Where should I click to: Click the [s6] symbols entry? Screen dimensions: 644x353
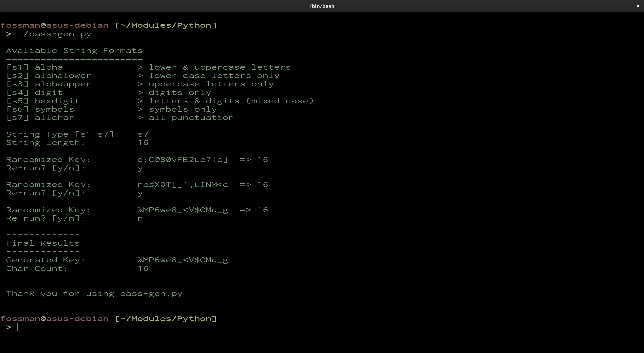pos(40,109)
